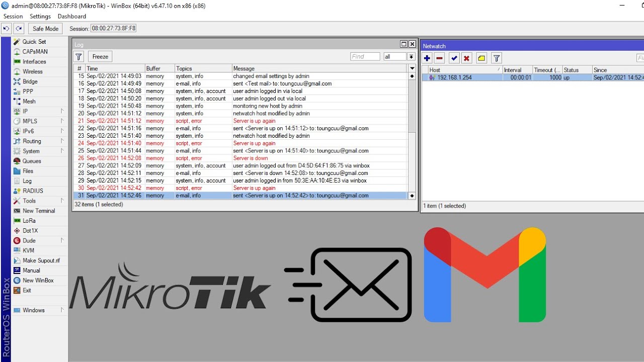Click Log scrollbar down arrow
644x362 pixels.
[412, 196]
